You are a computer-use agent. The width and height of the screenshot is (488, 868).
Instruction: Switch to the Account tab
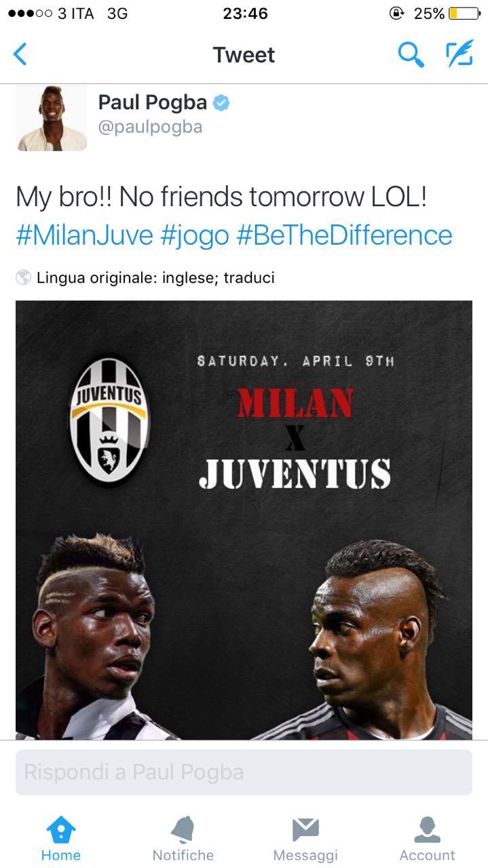427,839
